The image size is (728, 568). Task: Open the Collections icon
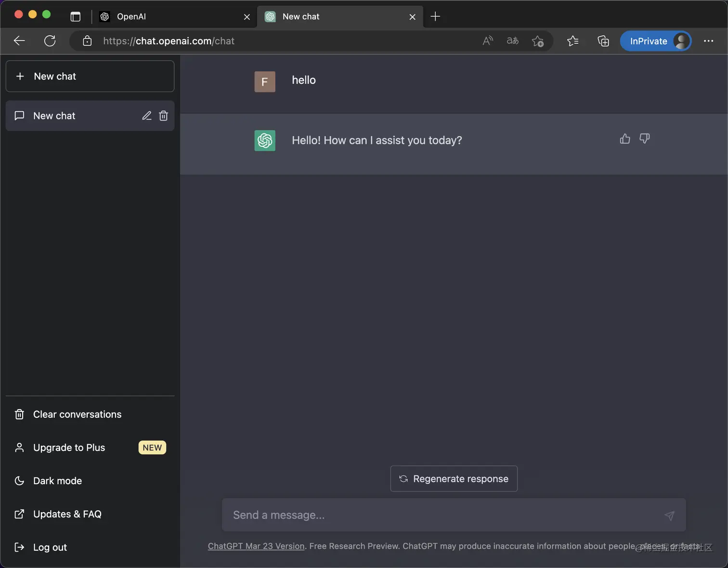coord(603,41)
